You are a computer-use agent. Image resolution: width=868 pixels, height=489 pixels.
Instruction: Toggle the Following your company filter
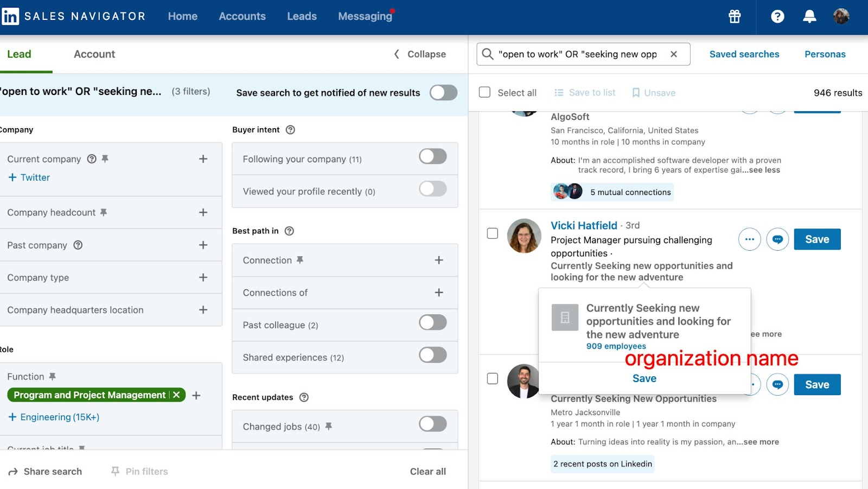coord(432,156)
